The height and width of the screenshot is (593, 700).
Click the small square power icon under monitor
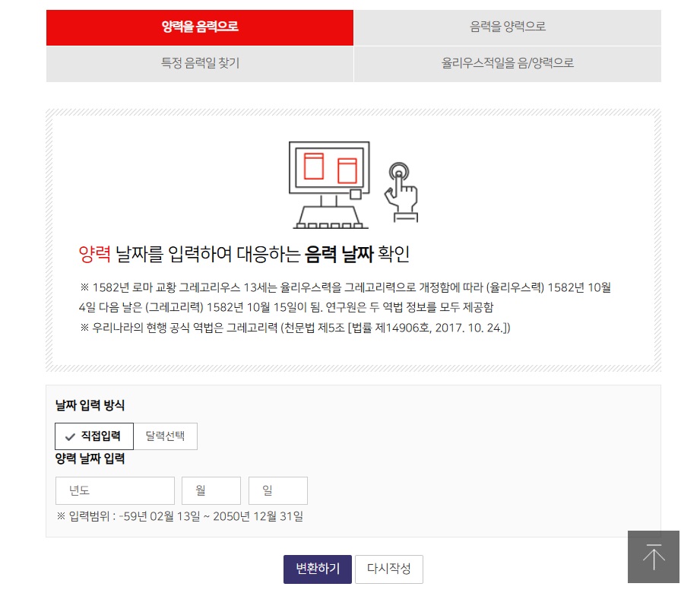click(x=354, y=195)
